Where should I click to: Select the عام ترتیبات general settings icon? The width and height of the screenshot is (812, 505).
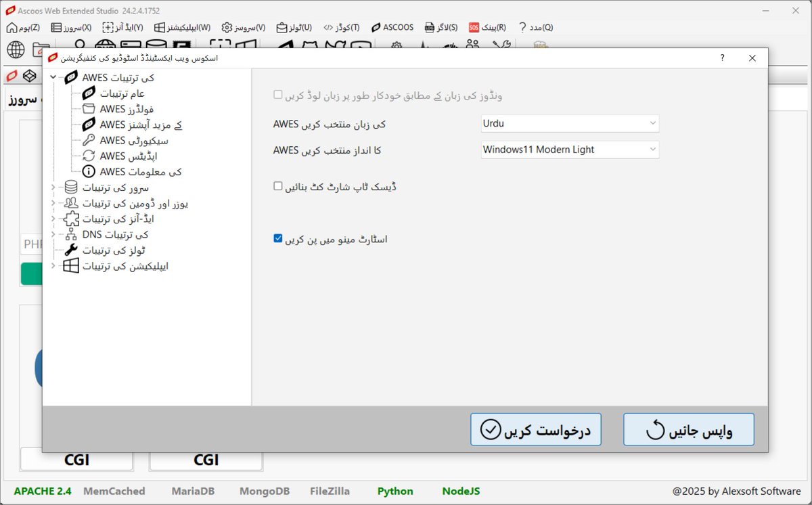pos(89,93)
